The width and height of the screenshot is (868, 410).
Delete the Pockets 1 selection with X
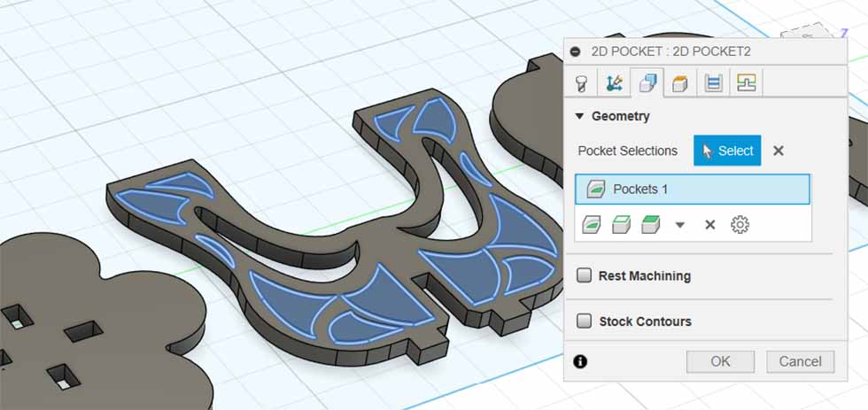tap(709, 225)
